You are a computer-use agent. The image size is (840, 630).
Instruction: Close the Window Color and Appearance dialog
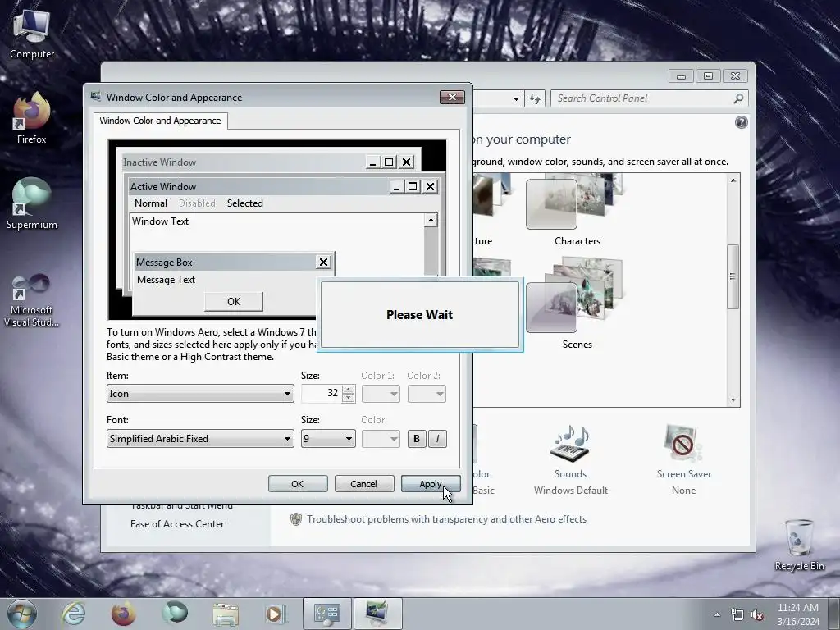click(x=452, y=97)
